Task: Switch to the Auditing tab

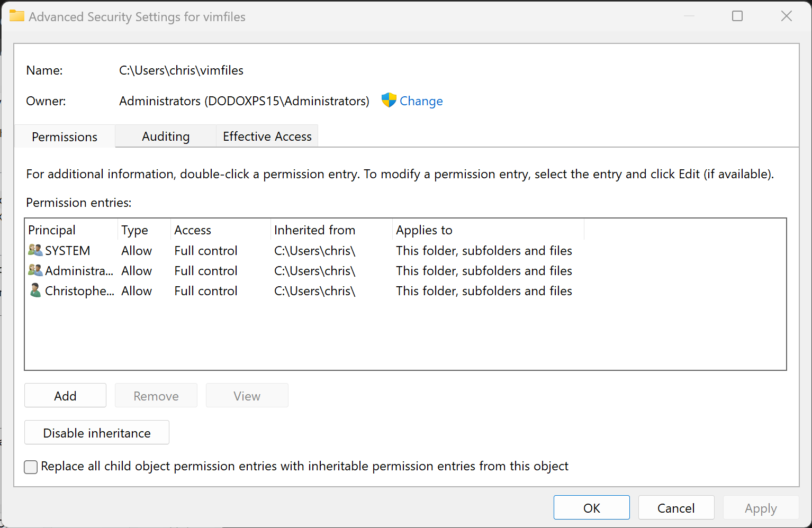Action: [165, 136]
